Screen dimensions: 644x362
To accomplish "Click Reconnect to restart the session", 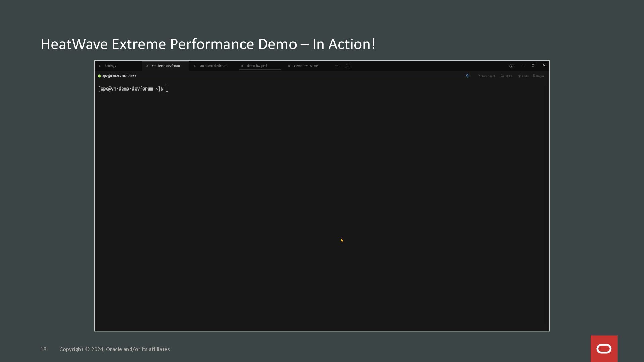I will pos(486,76).
